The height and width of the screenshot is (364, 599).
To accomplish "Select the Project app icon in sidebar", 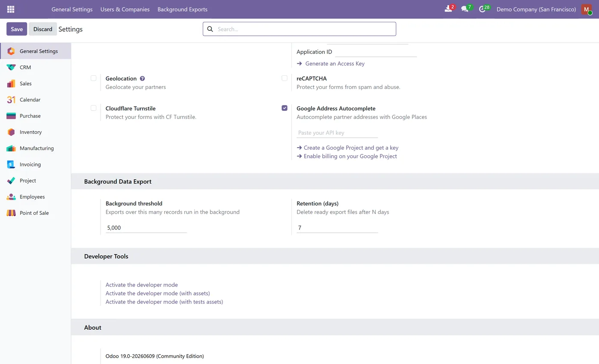I will tap(11, 181).
